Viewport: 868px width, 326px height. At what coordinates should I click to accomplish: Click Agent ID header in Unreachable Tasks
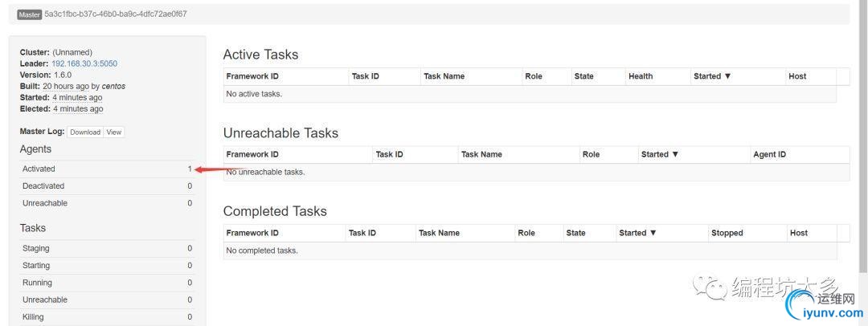[769, 154]
